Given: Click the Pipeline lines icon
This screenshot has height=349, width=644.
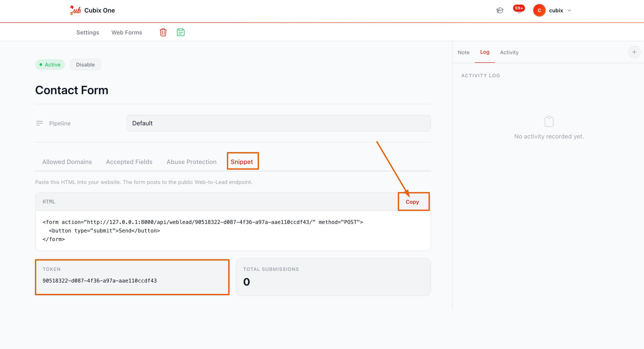Looking at the screenshot, I should 40,123.
